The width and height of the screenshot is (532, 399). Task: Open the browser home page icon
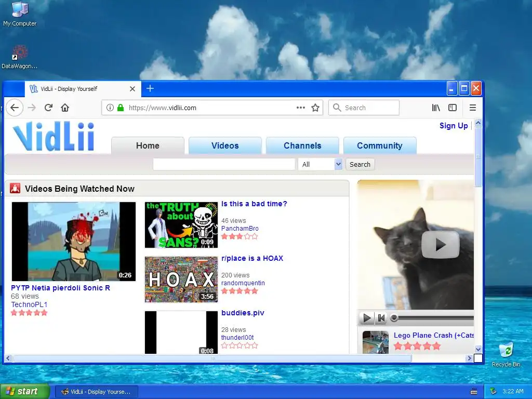click(65, 108)
